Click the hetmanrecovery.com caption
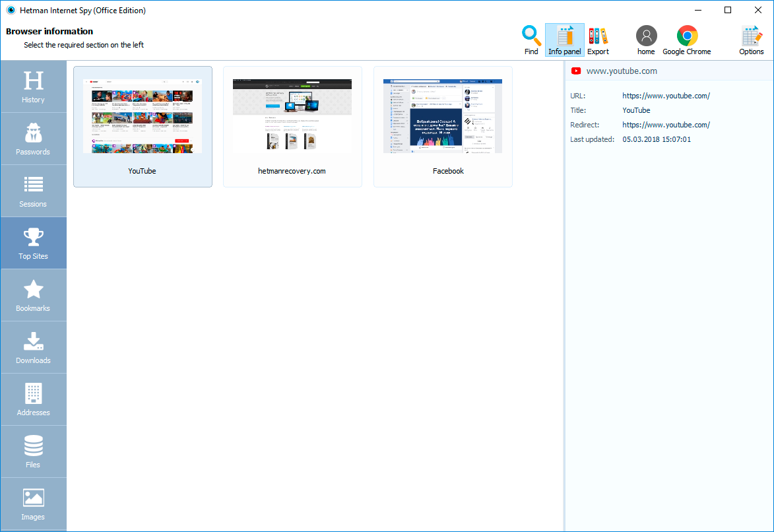 click(x=292, y=171)
